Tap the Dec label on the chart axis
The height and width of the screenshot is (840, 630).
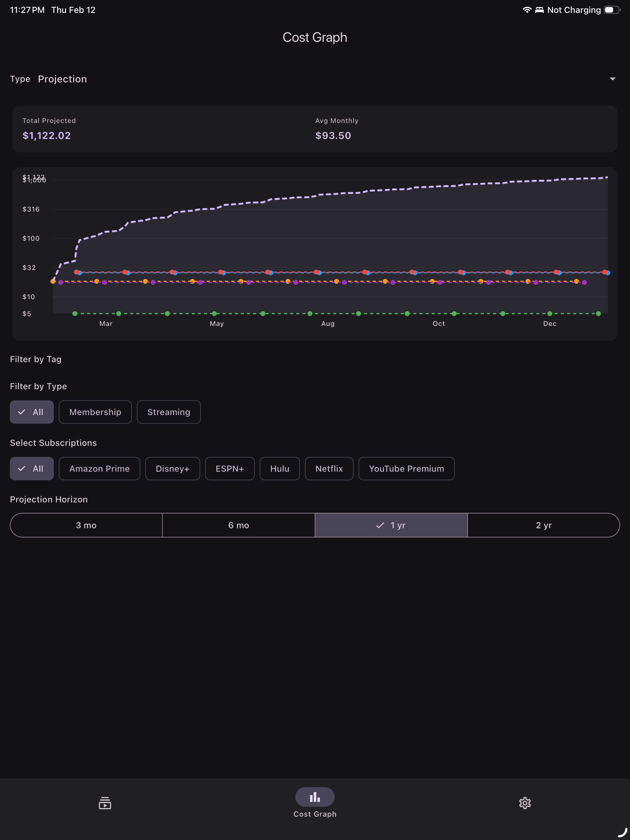click(x=550, y=323)
